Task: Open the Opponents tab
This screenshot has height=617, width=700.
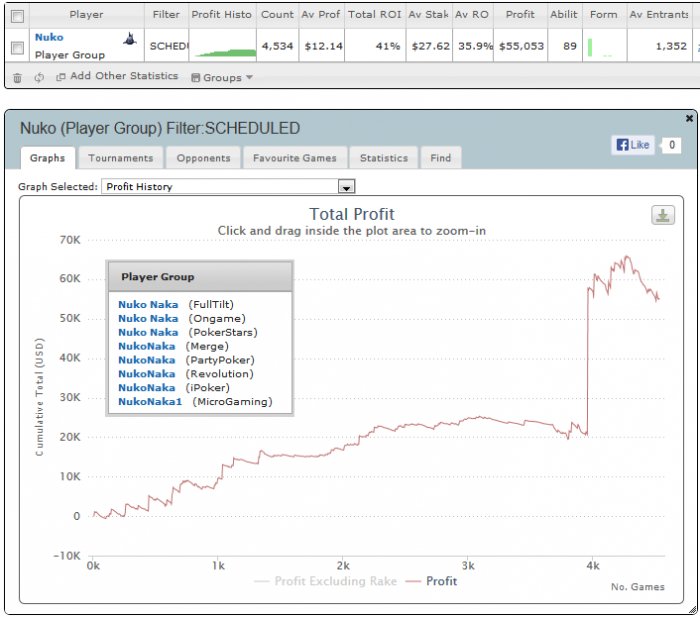Action: point(204,158)
